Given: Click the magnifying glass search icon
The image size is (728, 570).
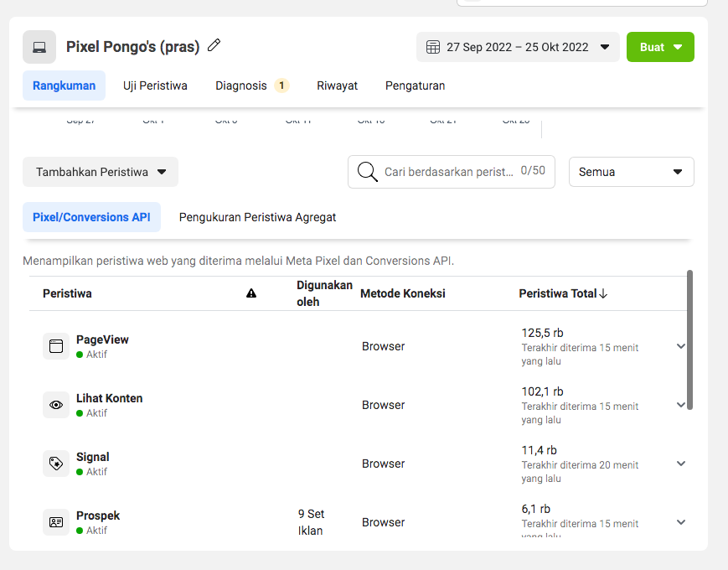Looking at the screenshot, I should pos(367,172).
